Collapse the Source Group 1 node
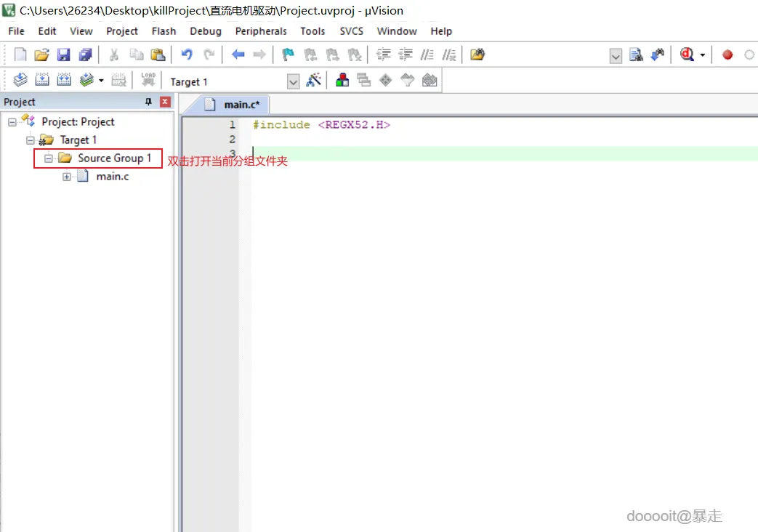The width and height of the screenshot is (758, 532). [49, 158]
